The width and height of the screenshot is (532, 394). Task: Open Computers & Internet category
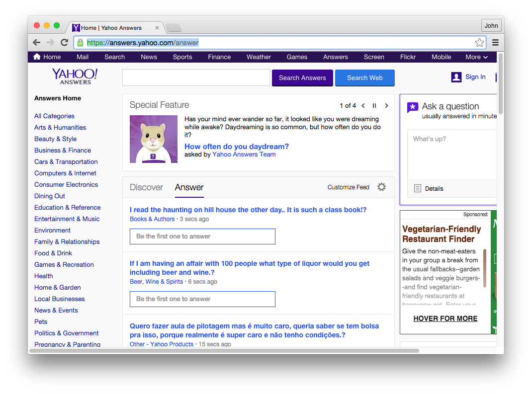pos(65,173)
